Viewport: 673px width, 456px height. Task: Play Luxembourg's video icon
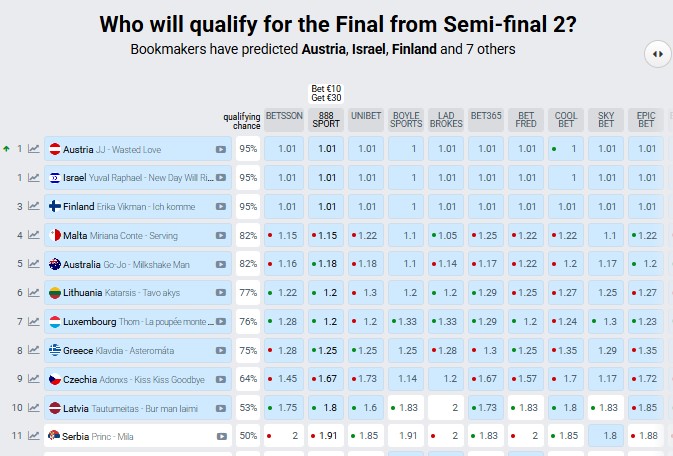coord(221,322)
